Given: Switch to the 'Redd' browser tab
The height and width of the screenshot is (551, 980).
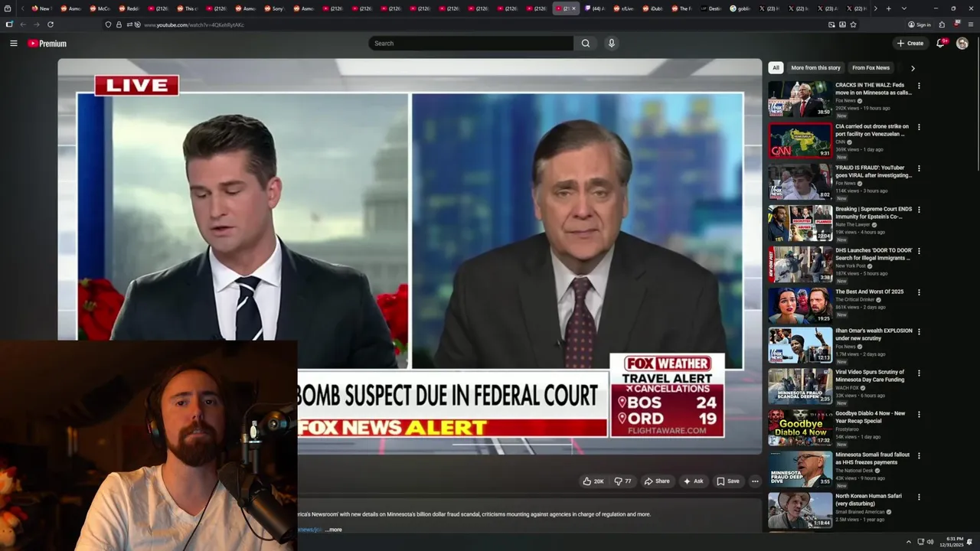Looking at the screenshot, I should click(x=128, y=8).
